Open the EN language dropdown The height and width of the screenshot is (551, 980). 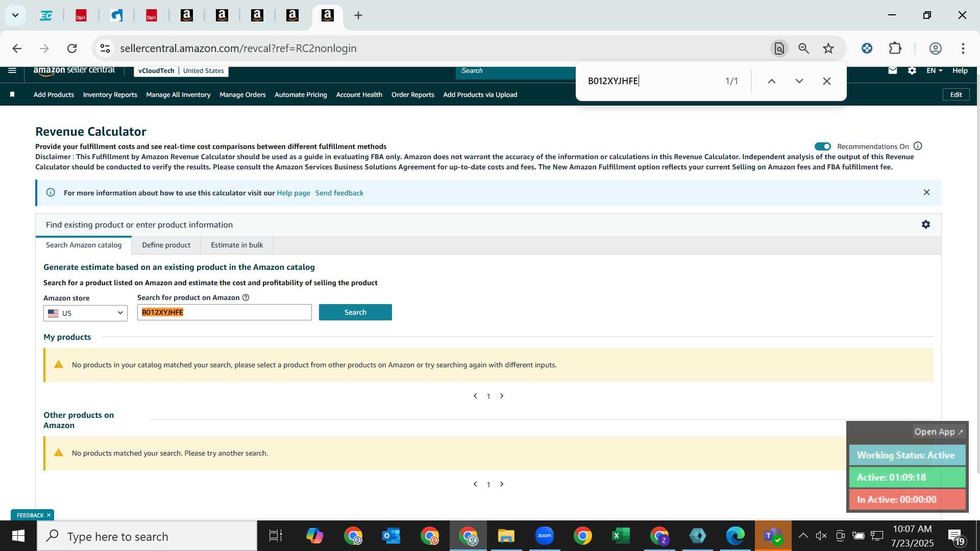pyautogui.click(x=934, y=70)
